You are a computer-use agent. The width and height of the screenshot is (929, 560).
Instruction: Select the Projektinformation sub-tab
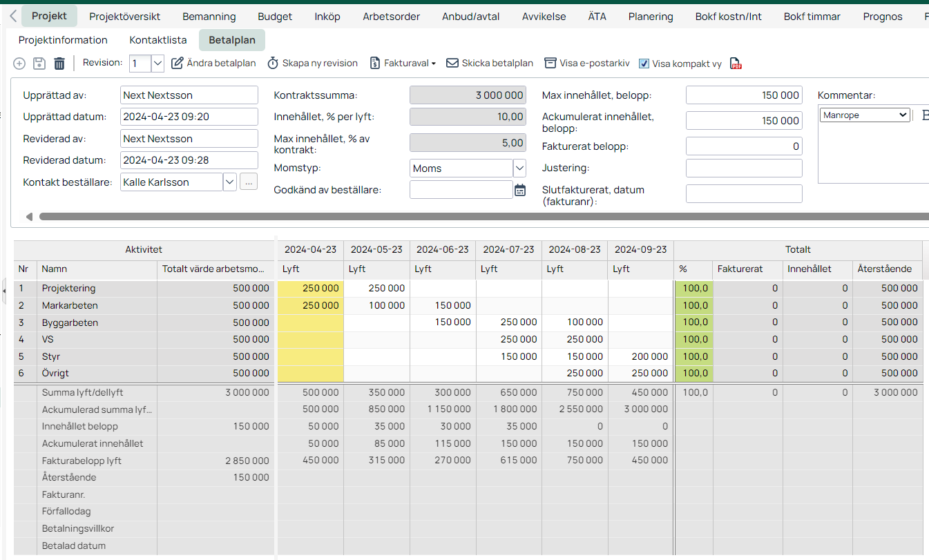[x=63, y=40]
